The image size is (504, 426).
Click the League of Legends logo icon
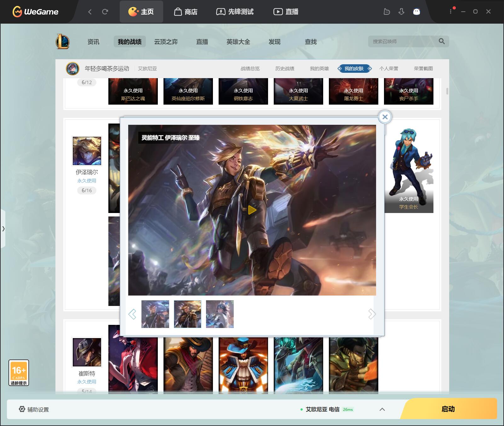pyautogui.click(x=63, y=42)
